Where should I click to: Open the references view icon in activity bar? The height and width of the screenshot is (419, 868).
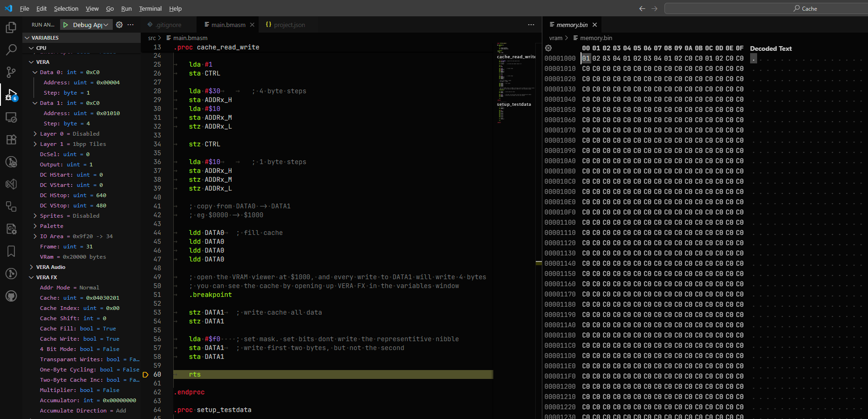(x=11, y=206)
